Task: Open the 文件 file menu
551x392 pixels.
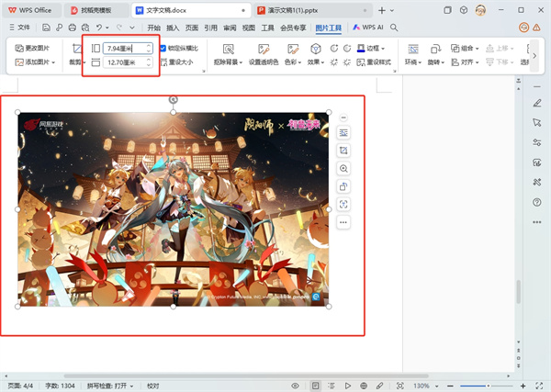Action: (19, 28)
